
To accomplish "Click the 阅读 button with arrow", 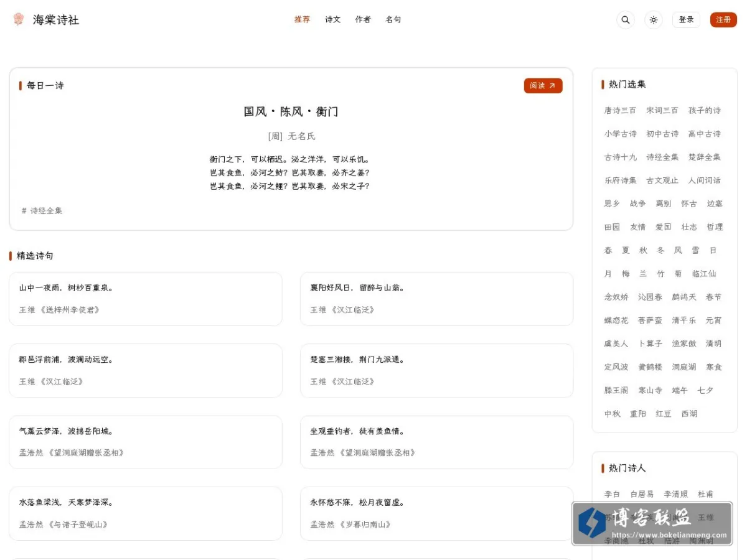I will [x=543, y=86].
